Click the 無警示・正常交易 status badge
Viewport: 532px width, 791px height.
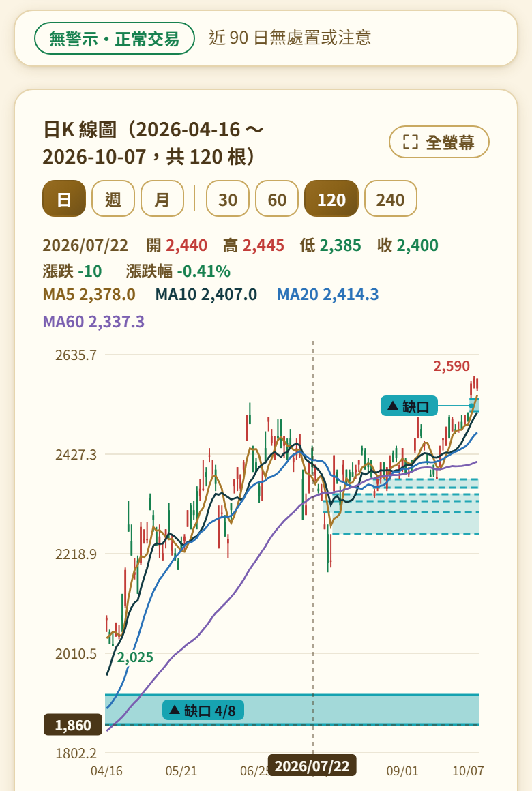(x=115, y=38)
